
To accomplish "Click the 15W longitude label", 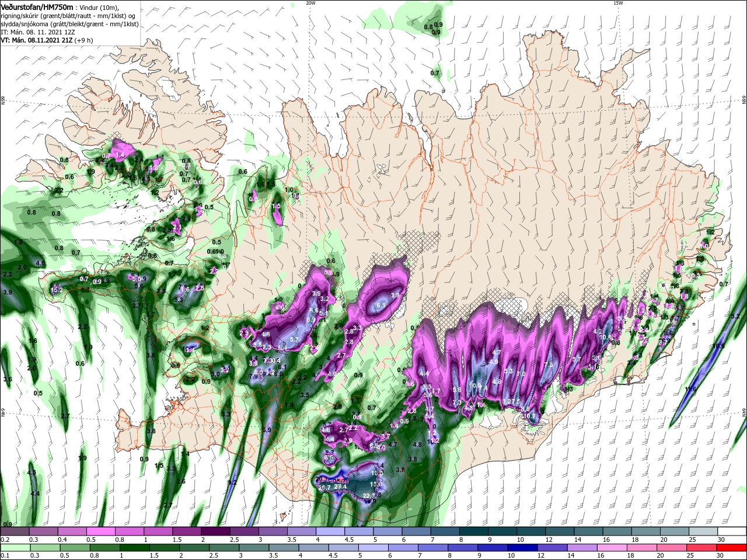I will 617,3.
